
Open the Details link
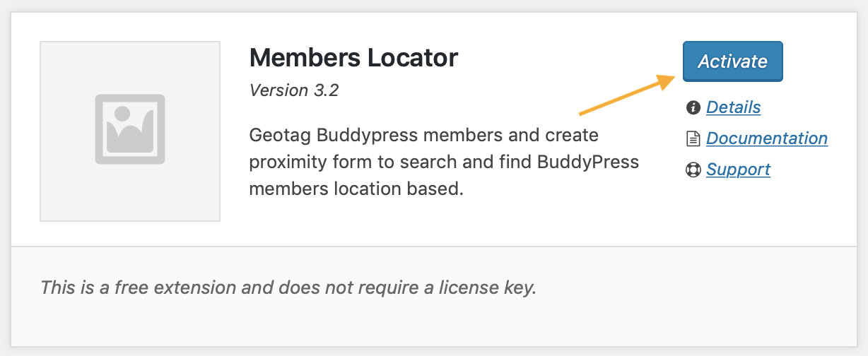734,107
